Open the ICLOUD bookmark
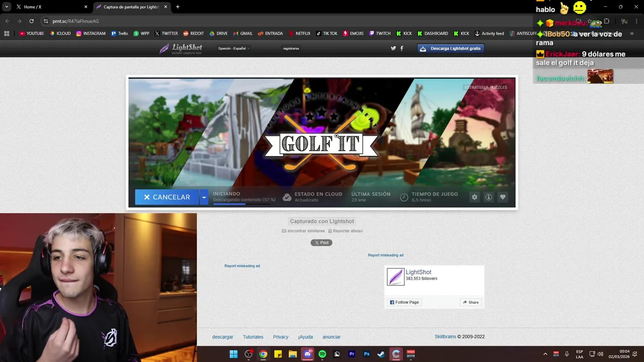Viewport: 644px width, 362px height. tap(60, 34)
